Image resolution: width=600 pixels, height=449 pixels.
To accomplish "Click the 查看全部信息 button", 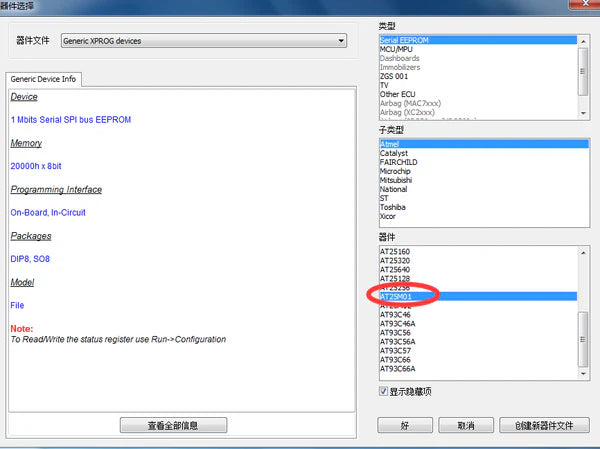I will 173,425.
